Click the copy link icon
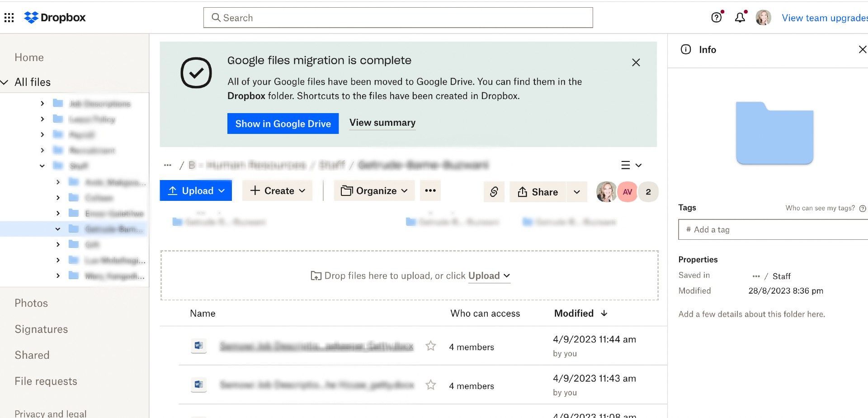 click(494, 192)
